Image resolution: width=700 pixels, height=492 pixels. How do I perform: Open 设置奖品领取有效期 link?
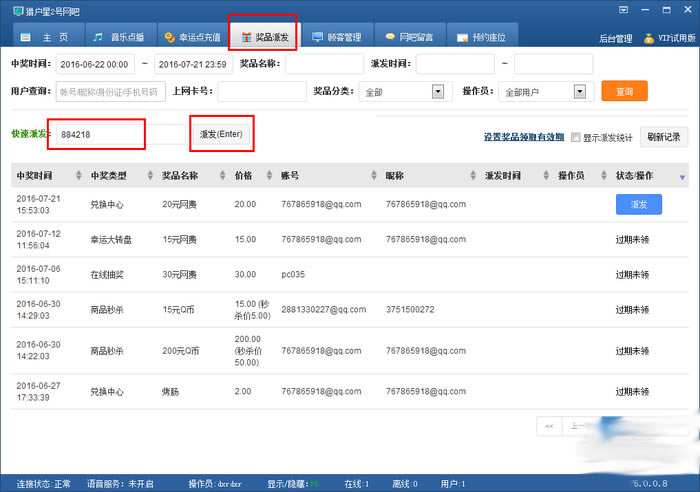[x=523, y=137]
